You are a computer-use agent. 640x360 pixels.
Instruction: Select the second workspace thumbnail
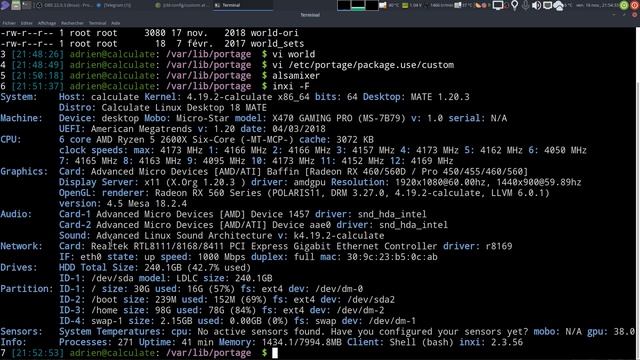click(358, 5)
